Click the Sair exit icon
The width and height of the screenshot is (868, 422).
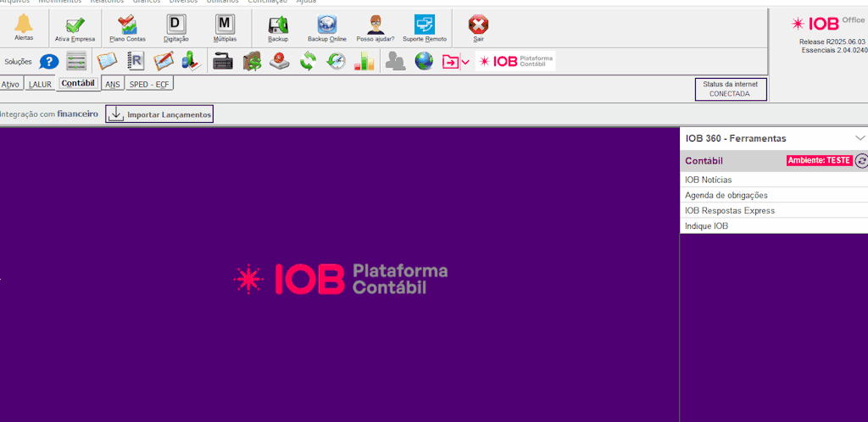pos(478,27)
